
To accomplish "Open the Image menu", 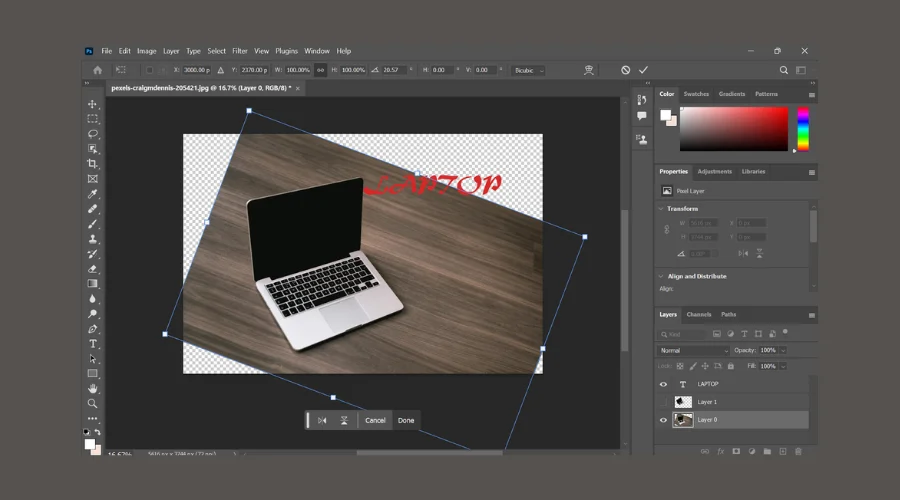I will [146, 51].
